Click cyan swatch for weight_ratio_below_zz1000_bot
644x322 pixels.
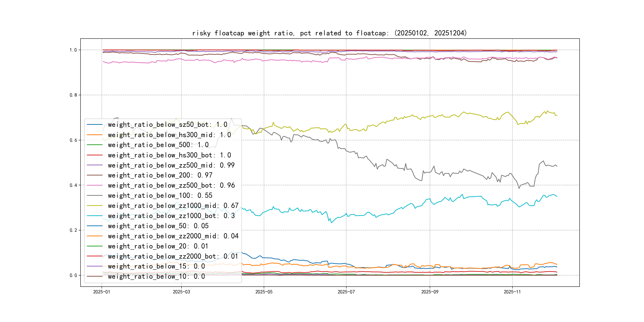pos(94,216)
